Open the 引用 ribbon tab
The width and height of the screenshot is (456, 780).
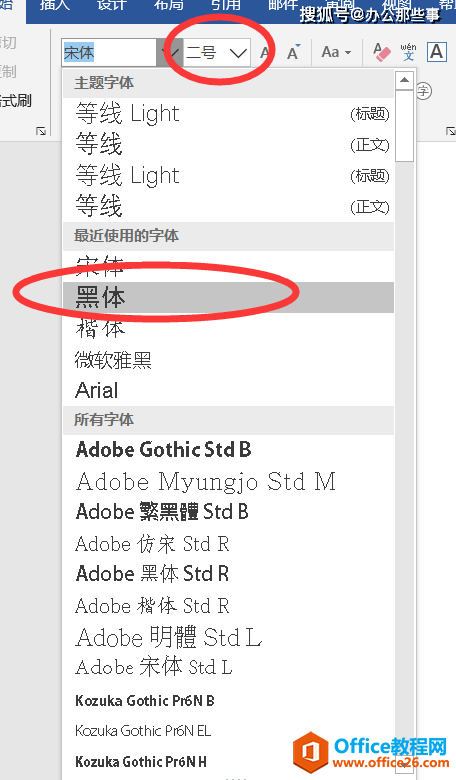click(x=226, y=5)
